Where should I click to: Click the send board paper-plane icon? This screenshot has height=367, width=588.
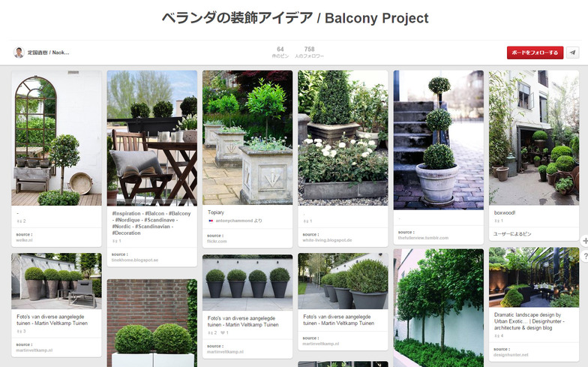click(x=572, y=53)
